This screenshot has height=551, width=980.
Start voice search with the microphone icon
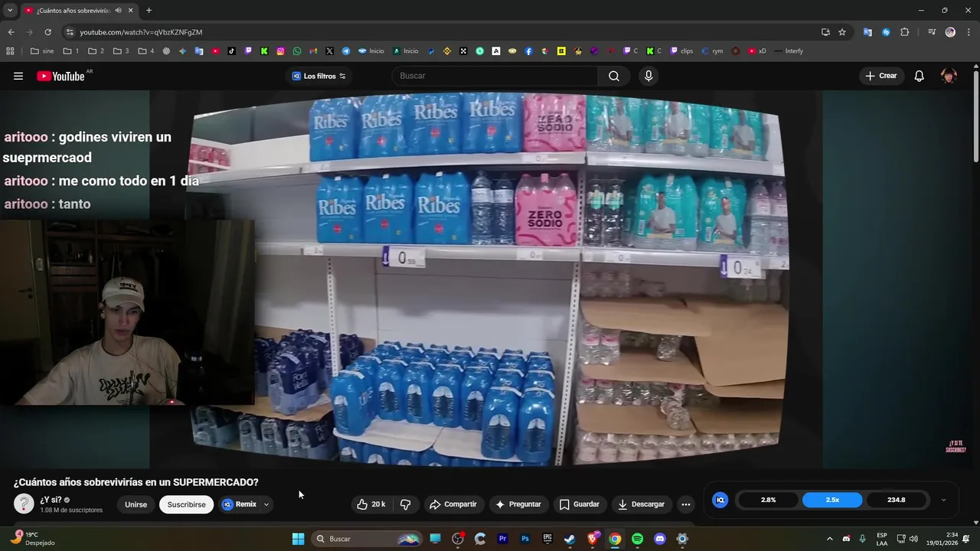click(x=648, y=76)
